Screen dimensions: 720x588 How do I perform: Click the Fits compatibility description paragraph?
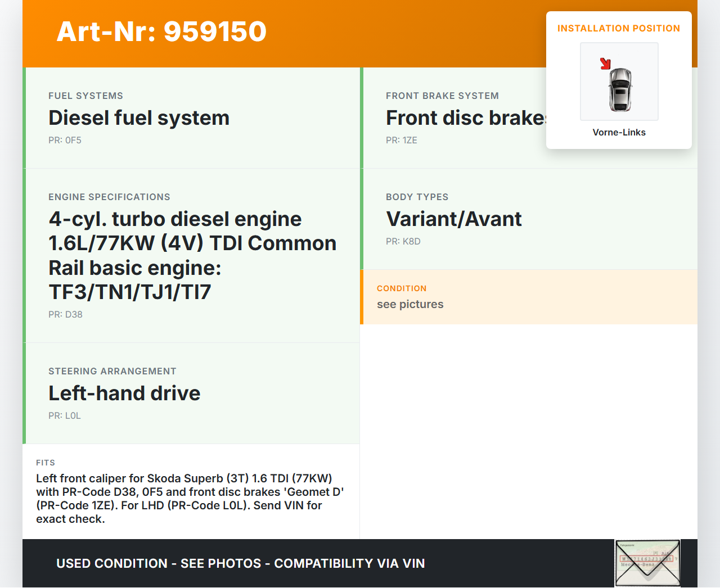click(190, 499)
